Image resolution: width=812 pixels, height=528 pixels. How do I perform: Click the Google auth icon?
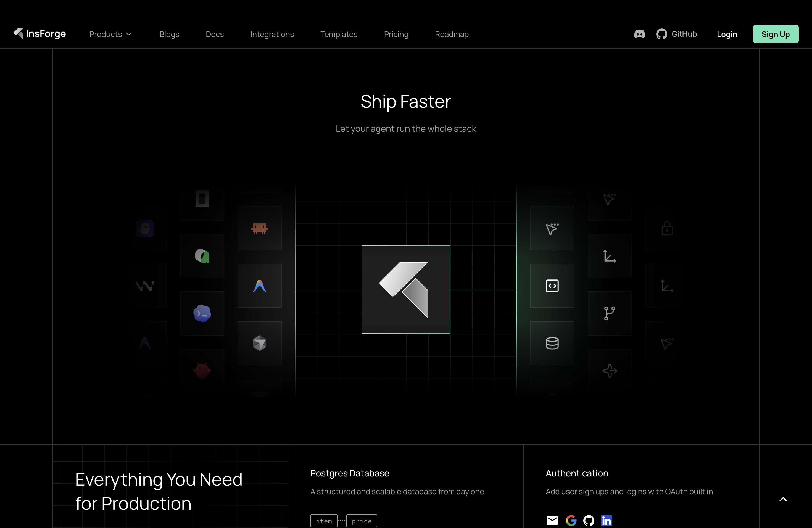[x=571, y=521]
